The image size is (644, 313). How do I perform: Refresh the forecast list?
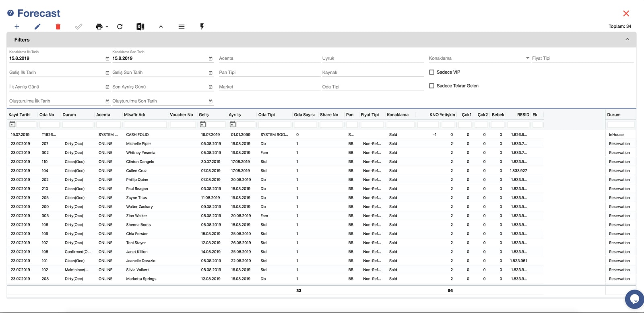120,27
